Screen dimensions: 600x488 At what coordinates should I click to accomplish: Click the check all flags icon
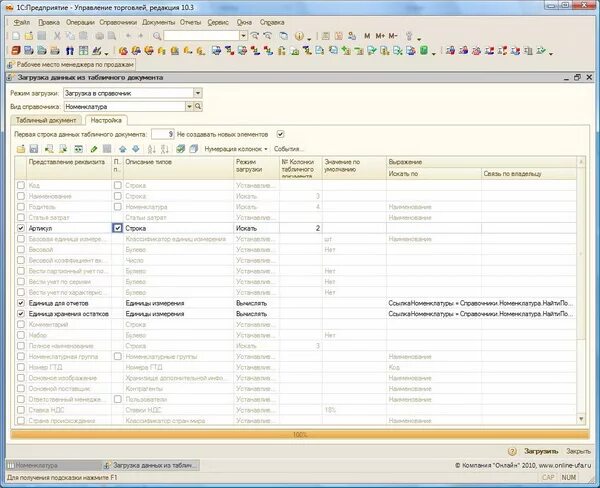[181, 149]
